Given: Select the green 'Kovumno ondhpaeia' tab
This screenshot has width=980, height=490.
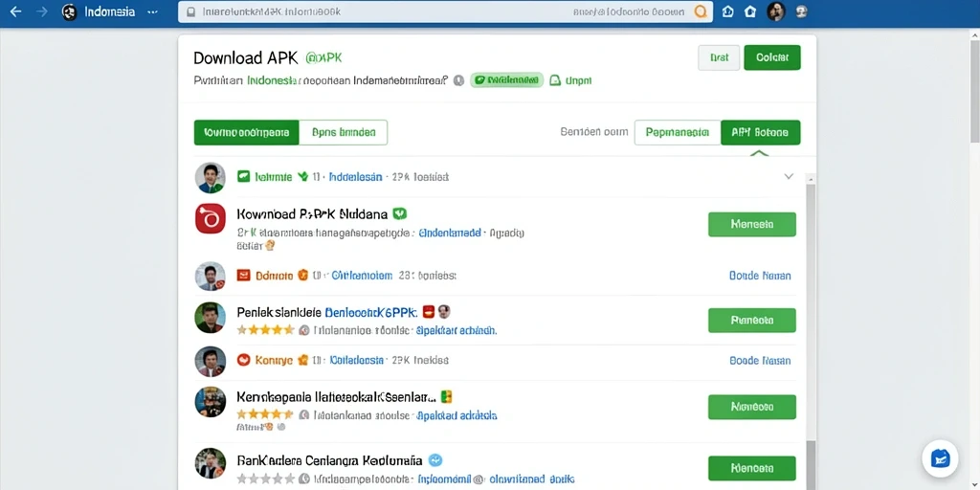Looking at the screenshot, I should click(246, 132).
